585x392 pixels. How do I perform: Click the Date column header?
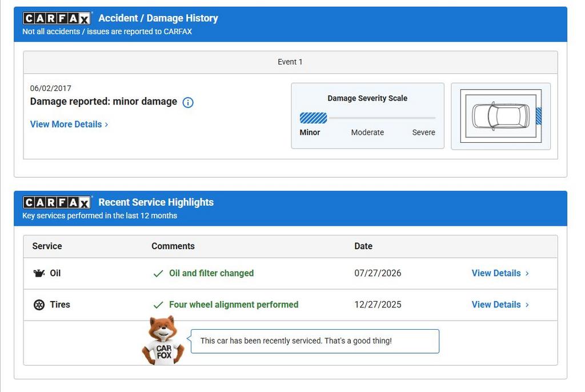pos(363,246)
